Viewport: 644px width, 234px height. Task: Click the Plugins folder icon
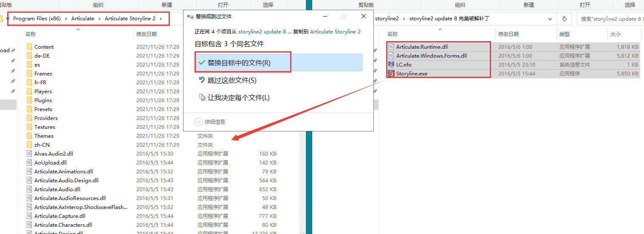coord(29,100)
